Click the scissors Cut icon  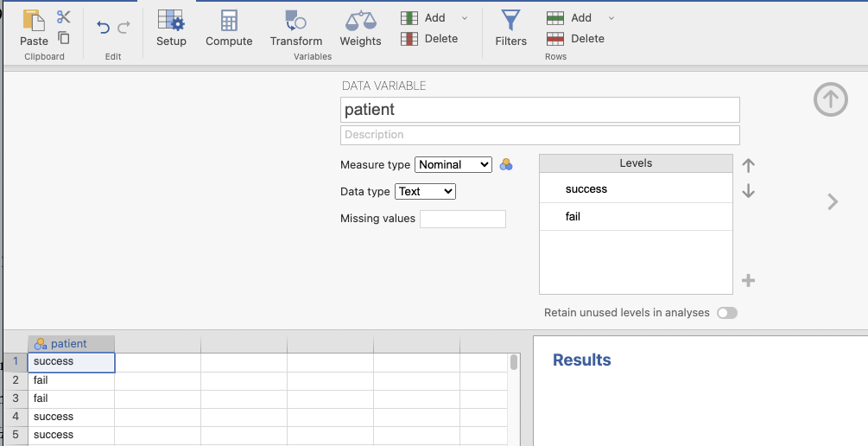point(64,17)
